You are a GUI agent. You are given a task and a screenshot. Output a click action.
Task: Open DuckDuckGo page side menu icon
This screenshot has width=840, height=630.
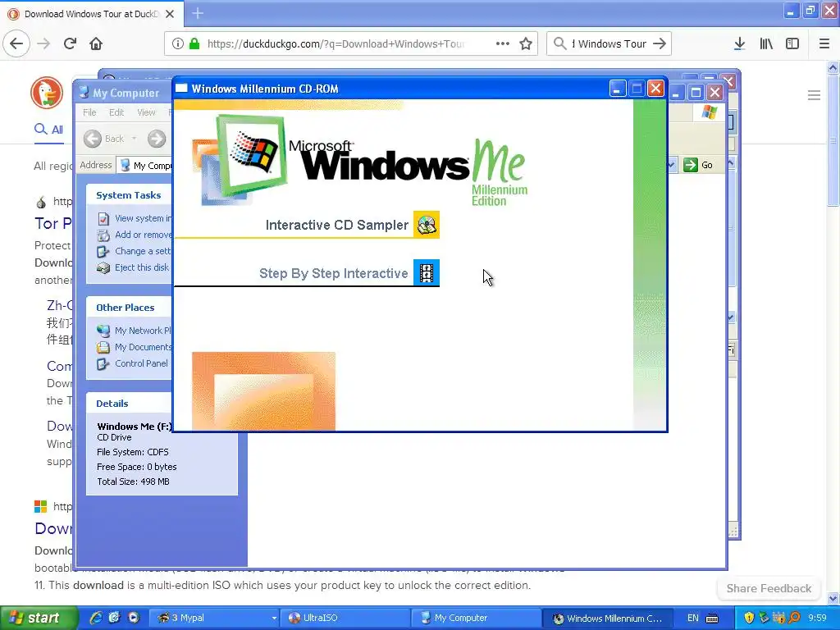814,95
